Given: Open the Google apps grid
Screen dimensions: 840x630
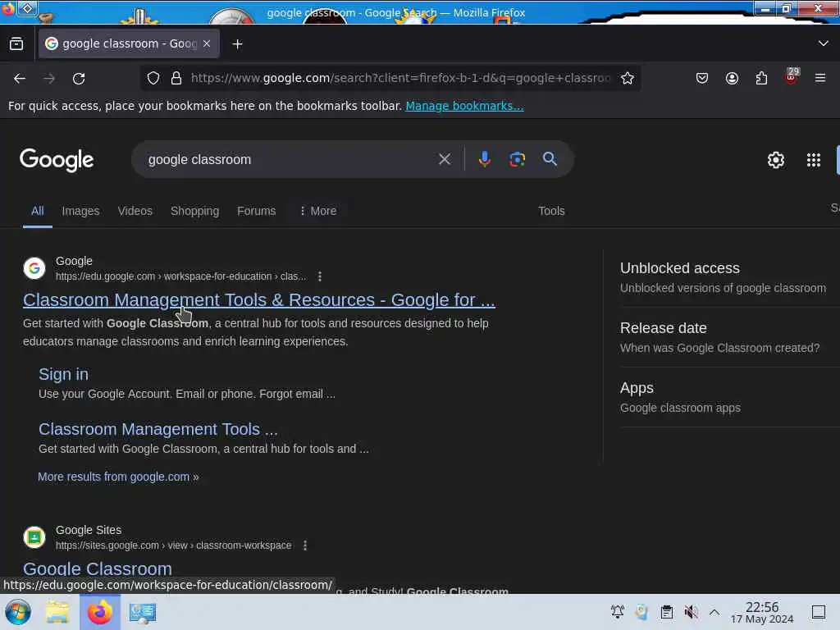Looking at the screenshot, I should pyautogui.click(x=813, y=160).
